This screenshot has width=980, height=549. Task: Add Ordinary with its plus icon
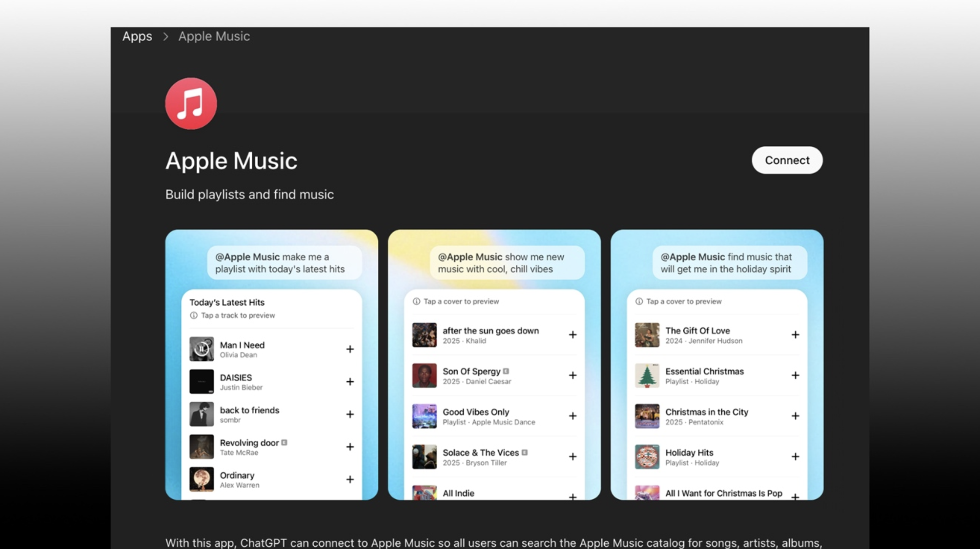[x=349, y=479]
